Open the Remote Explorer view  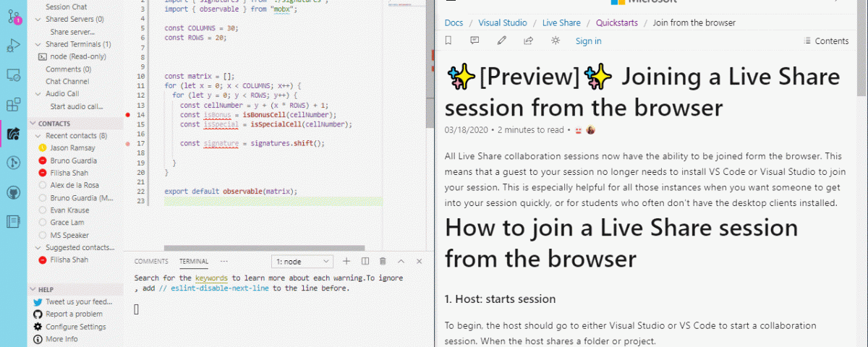point(13,74)
